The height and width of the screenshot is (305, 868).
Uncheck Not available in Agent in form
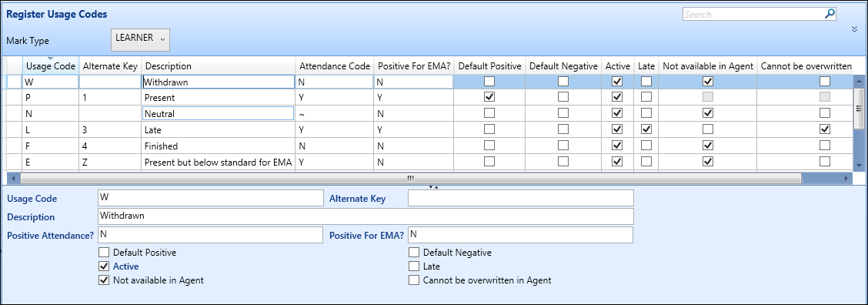coord(104,280)
